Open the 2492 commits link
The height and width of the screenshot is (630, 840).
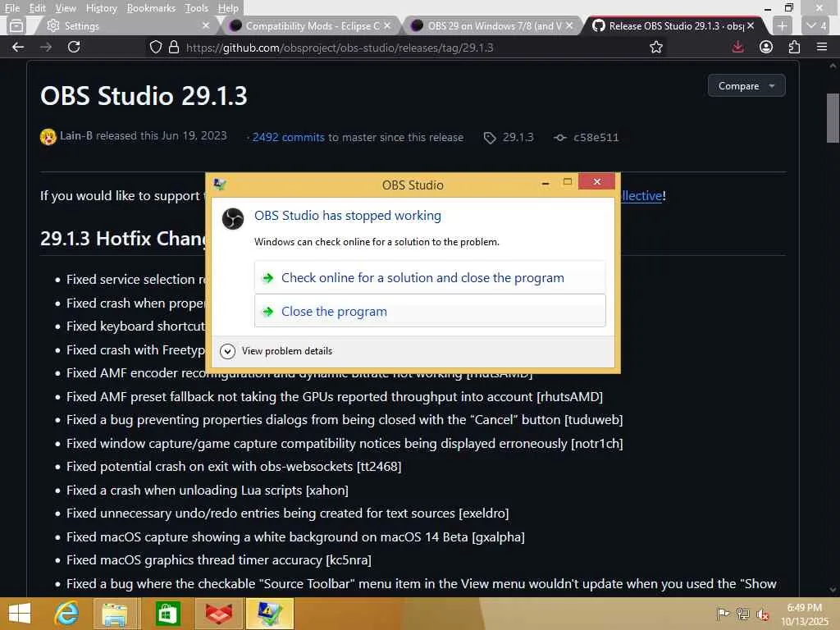click(288, 137)
